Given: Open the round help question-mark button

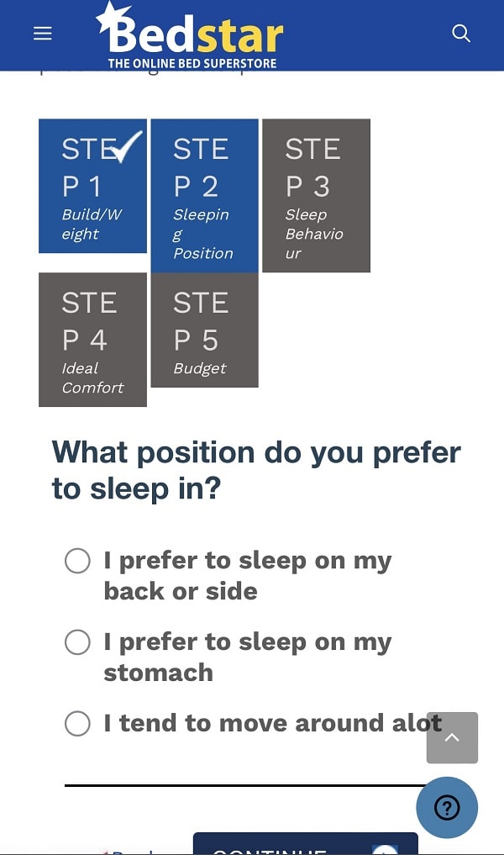Looking at the screenshot, I should 447,808.
